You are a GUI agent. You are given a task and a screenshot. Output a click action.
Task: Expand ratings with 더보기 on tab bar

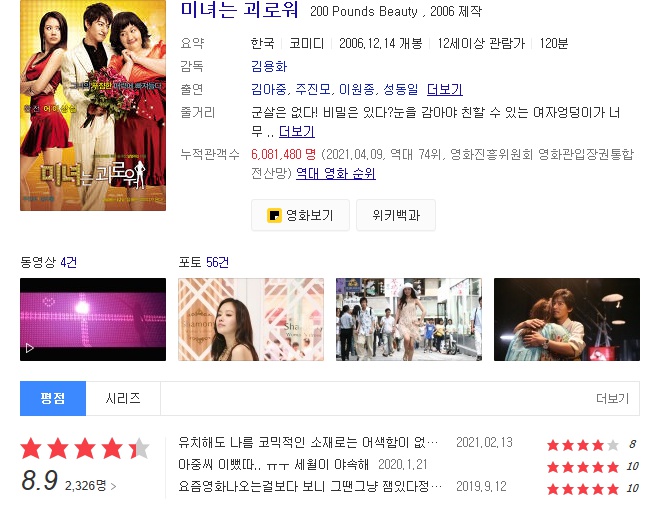tap(612, 398)
